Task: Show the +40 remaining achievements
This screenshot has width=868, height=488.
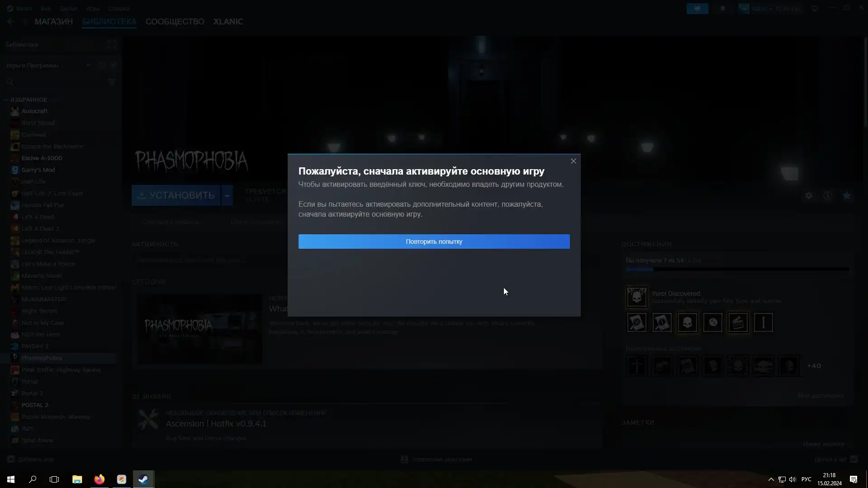Action: coord(814,366)
